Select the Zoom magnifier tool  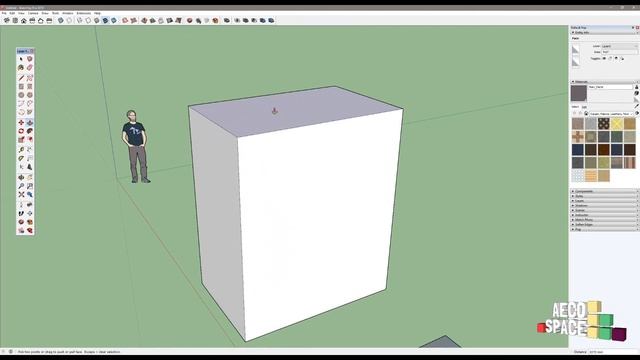(x=21, y=186)
